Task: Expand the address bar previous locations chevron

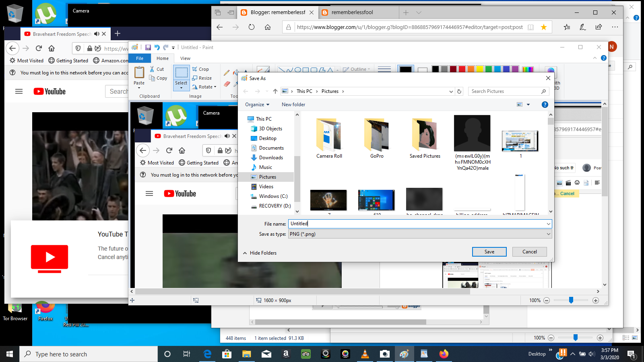Action: [451, 91]
